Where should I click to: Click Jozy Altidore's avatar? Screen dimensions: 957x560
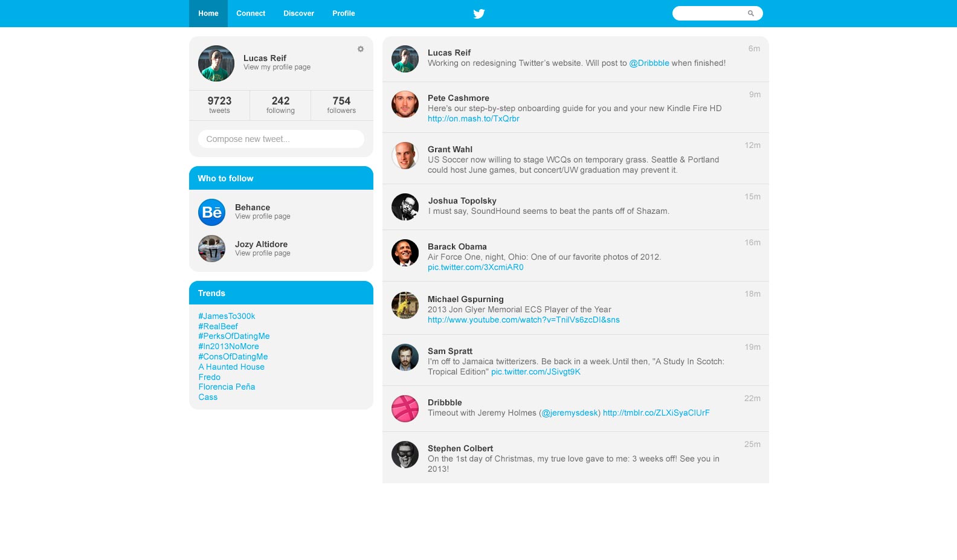tap(211, 248)
